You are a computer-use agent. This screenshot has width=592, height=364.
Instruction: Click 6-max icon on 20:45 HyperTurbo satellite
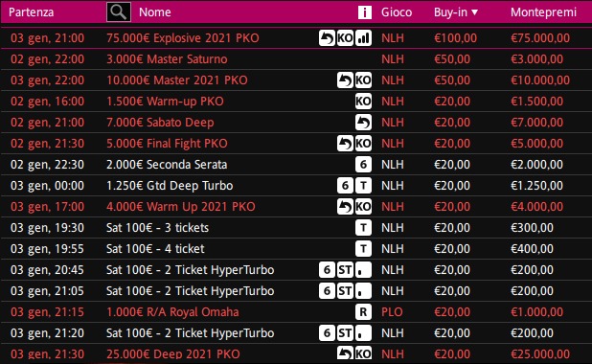(327, 270)
